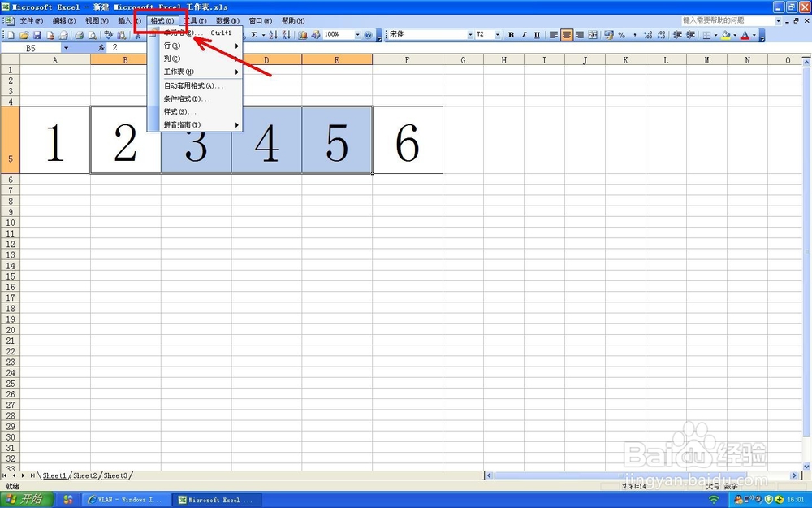Expand the AutoSum dropdown arrow
This screenshot has width=812, height=508.
[x=263, y=35]
